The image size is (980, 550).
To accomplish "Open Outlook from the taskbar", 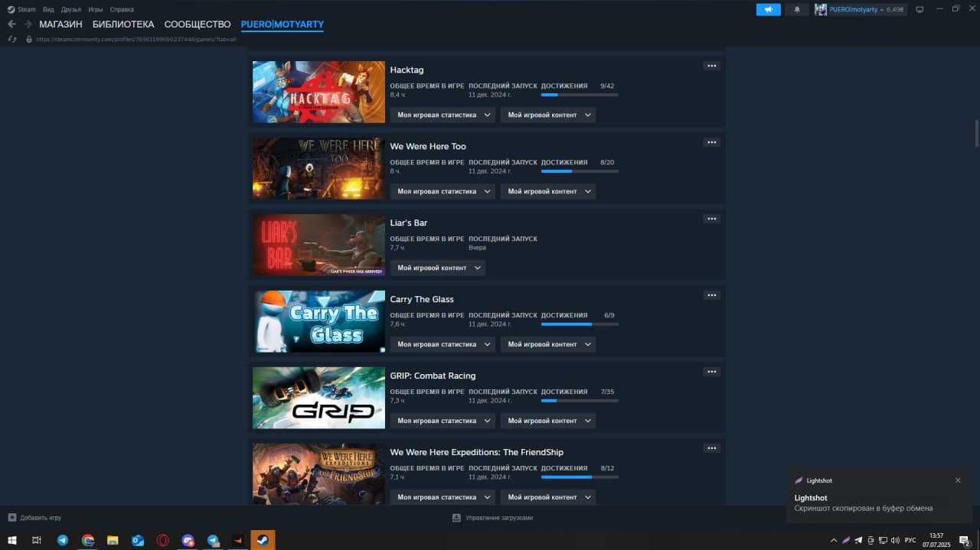I will coord(138,540).
